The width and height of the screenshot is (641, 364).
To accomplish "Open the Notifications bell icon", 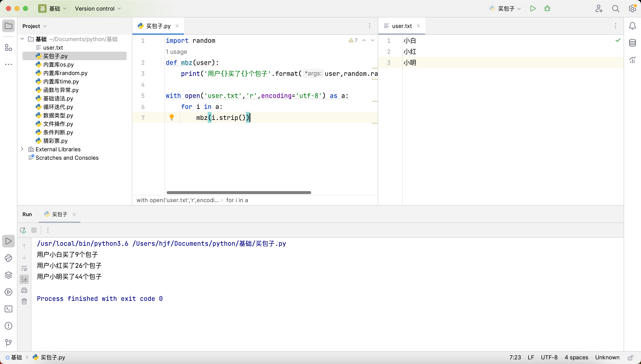I will pyautogui.click(x=633, y=26).
